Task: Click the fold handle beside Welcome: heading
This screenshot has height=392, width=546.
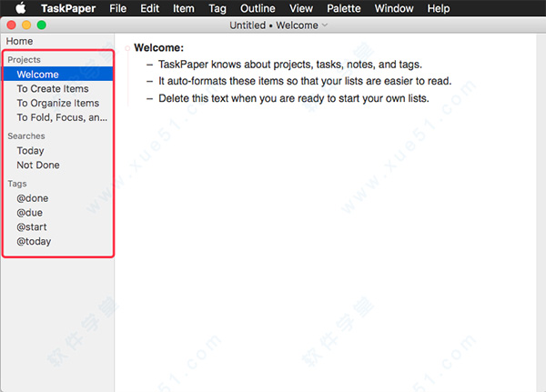Action: point(127,48)
